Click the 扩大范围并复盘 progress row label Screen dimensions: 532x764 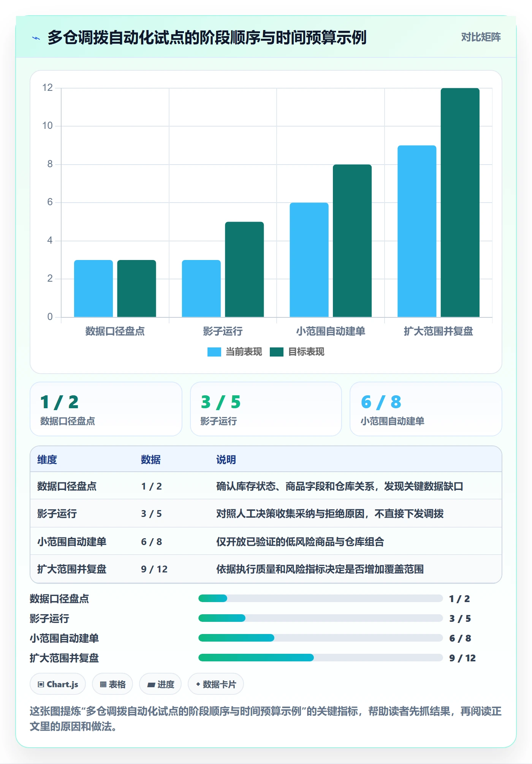coord(64,658)
